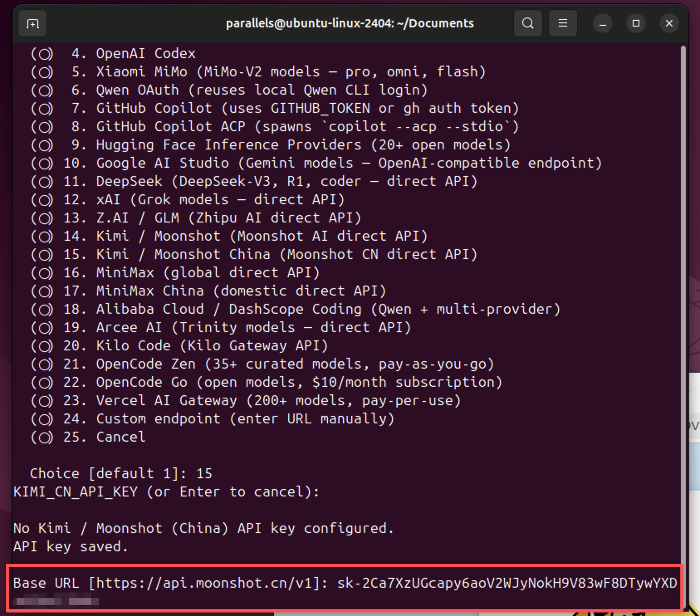The width and height of the screenshot is (700, 616).
Task: Click the Base URL input line
Action: (345, 583)
